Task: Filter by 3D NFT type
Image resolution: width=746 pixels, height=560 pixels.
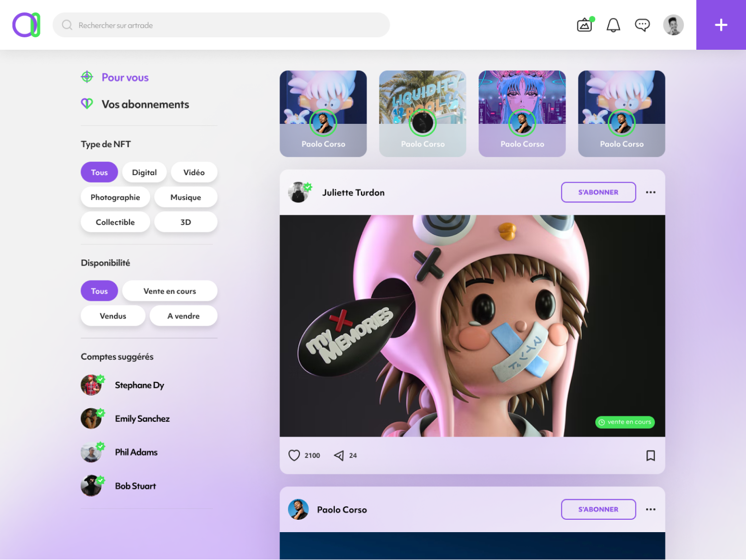Action: (x=186, y=222)
